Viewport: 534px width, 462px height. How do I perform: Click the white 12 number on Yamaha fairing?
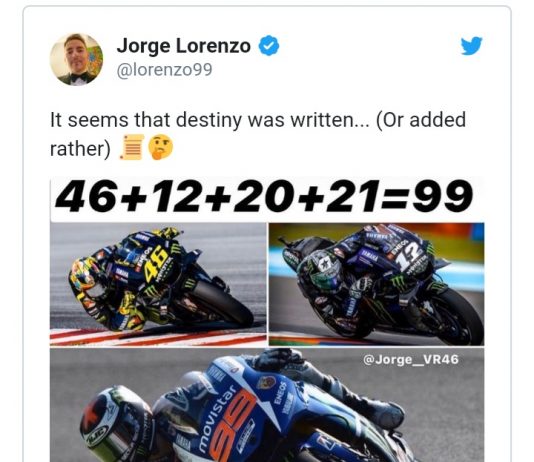click(410, 258)
